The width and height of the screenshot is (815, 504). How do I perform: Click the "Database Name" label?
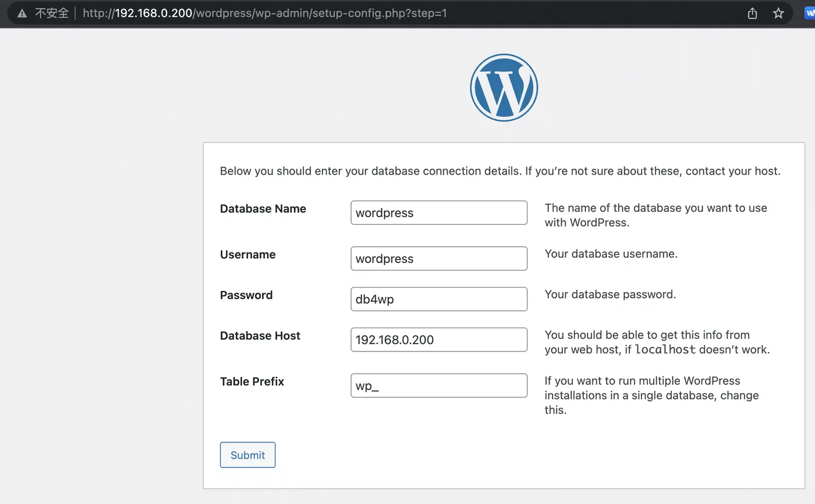pyautogui.click(x=263, y=208)
